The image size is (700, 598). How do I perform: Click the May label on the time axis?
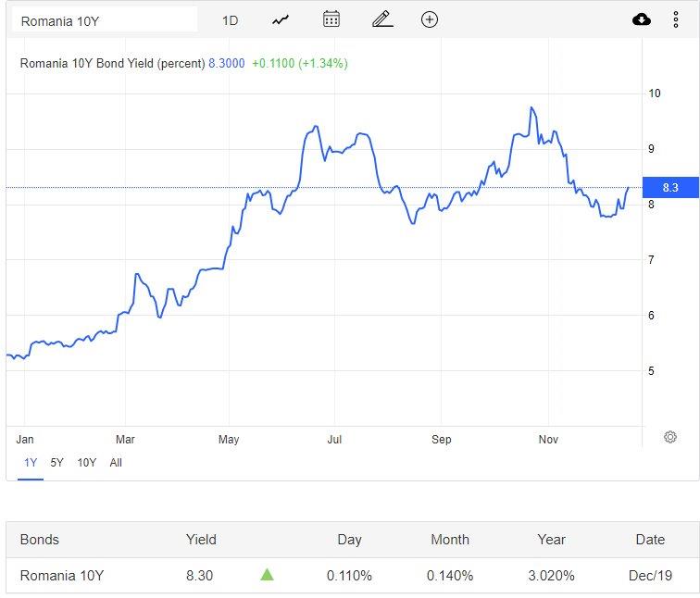tap(229, 439)
